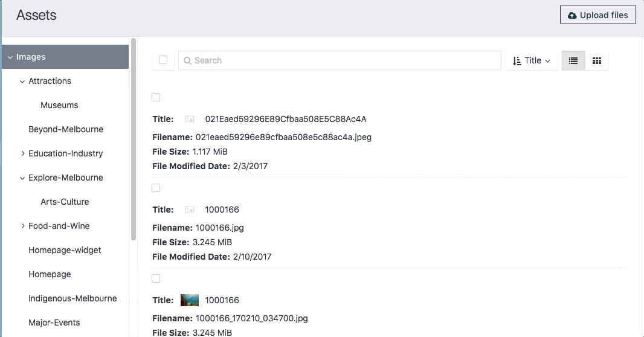
Task: Click the sort order icon beside Title
Action: coord(517,61)
